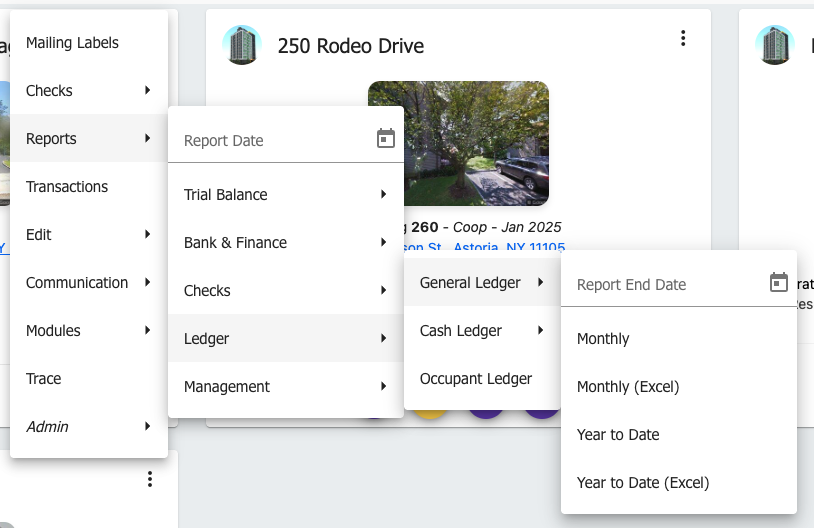Click the building avatar on the rightmost card
The width and height of the screenshot is (814, 528).
[775, 45]
